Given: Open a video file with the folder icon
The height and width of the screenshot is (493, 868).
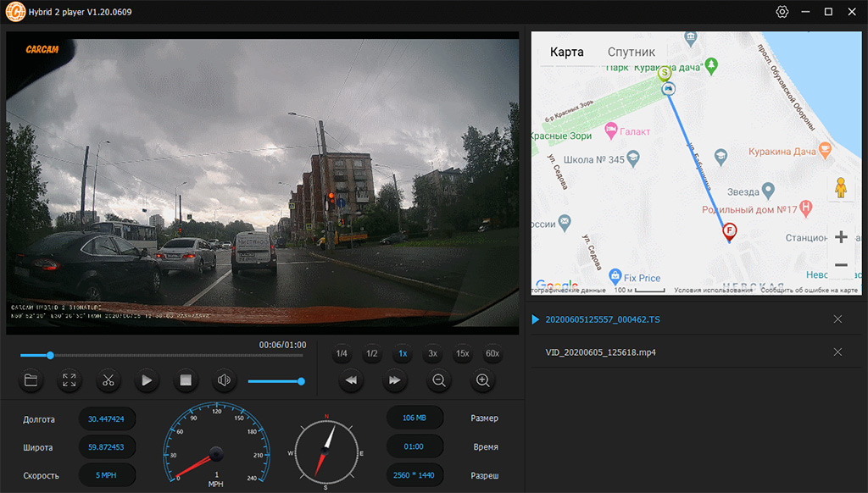Looking at the screenshot, I should (31, 380).
